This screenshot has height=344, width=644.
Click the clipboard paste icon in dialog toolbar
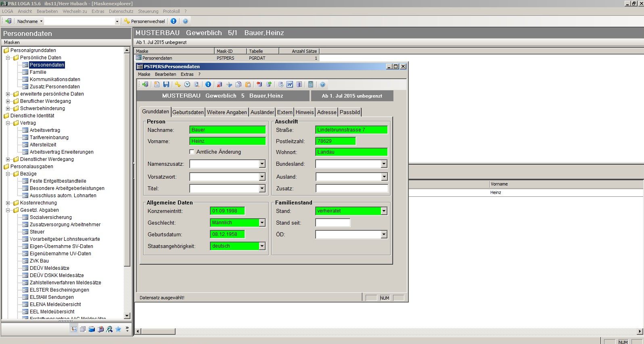pos(248,84)
